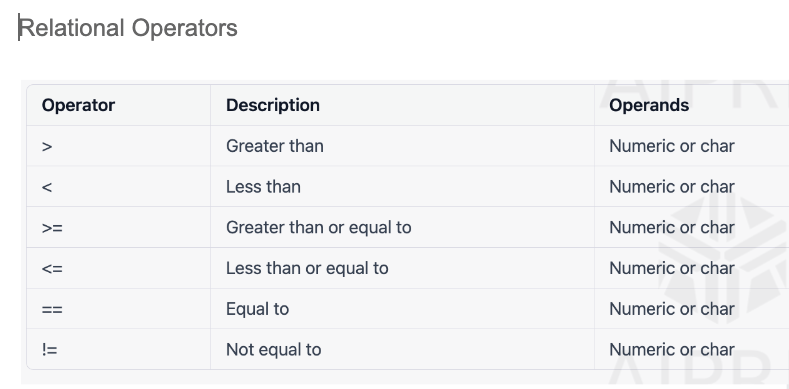Click the Relational Operators heading
This screenshot has height=389, width=789.
[128, 28]
